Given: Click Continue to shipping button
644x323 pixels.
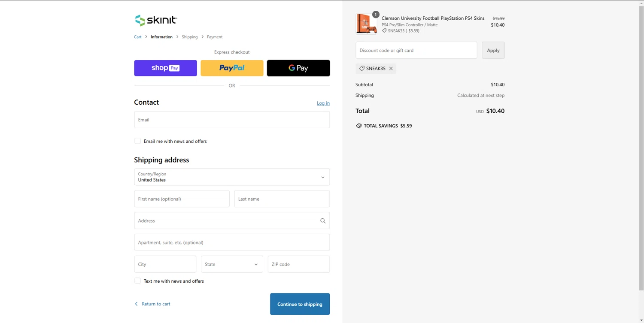Looking at the screenshot, I should (300, 304).
